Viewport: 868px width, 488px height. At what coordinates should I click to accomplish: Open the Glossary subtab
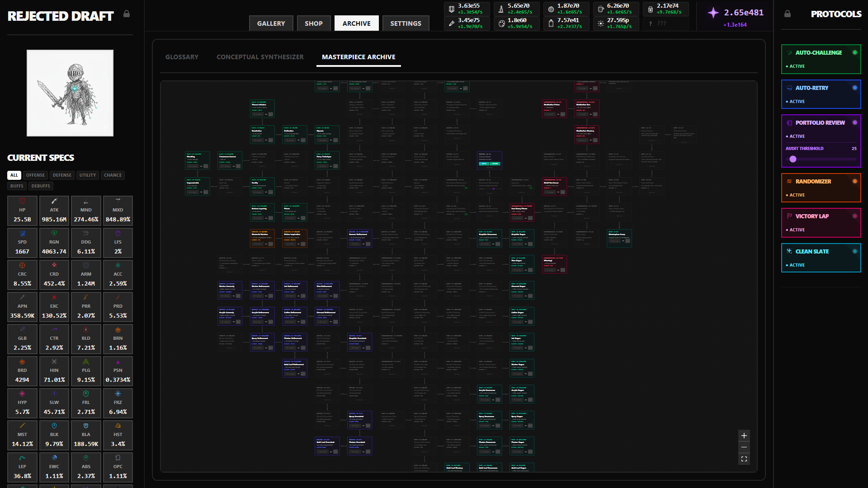coord(182,57)
